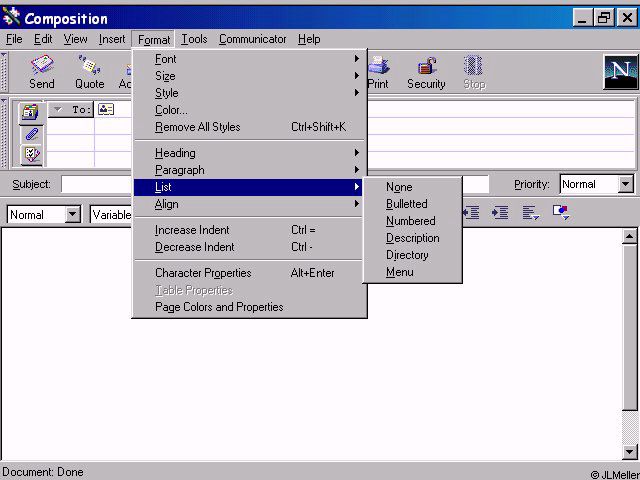Open the File menu
This screenshot has height=480, width=640.
[14, 39]
